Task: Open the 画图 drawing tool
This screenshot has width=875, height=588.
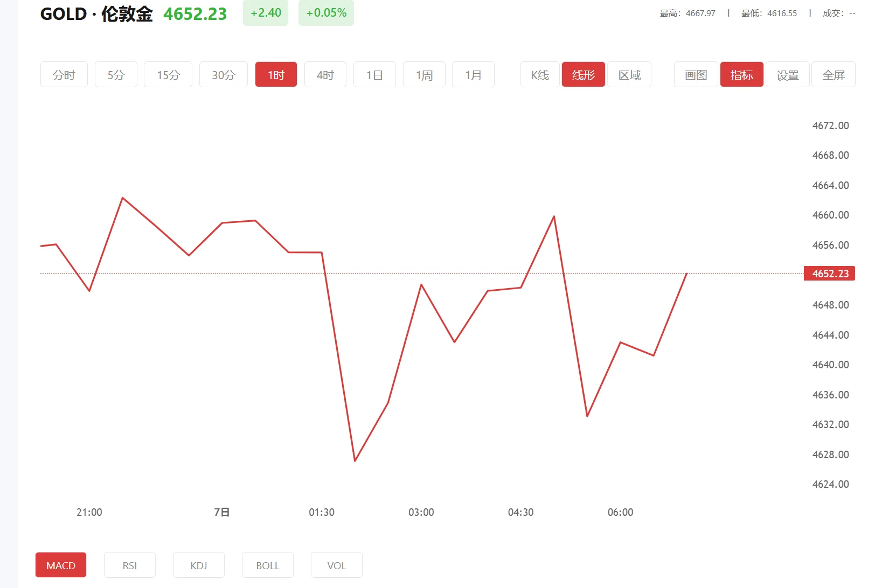Action: click(695, 74)
